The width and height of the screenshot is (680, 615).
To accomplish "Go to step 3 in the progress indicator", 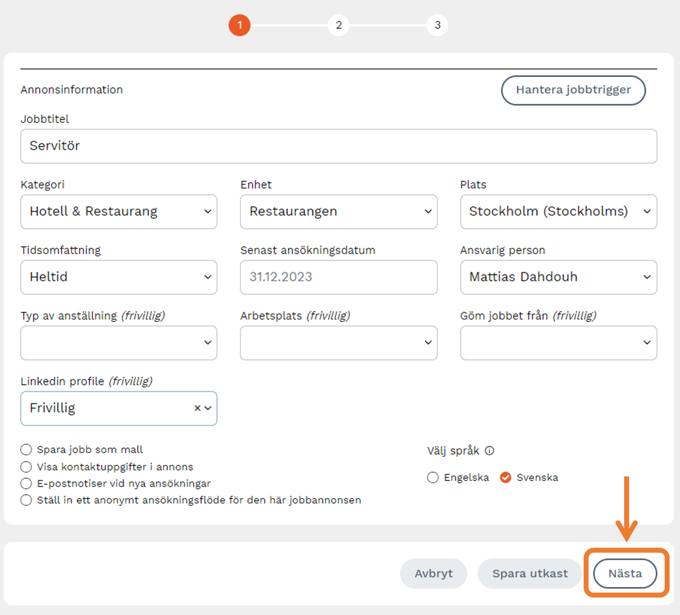I will click(436, 26).
